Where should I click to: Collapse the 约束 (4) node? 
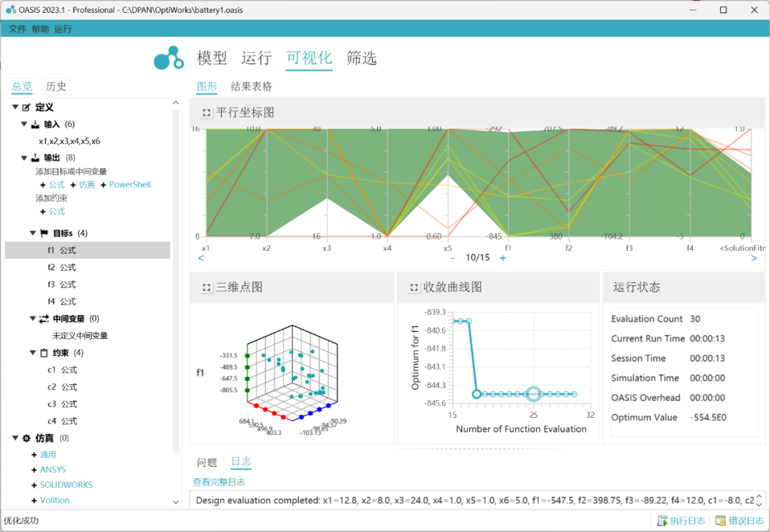[x=33, y=353]
